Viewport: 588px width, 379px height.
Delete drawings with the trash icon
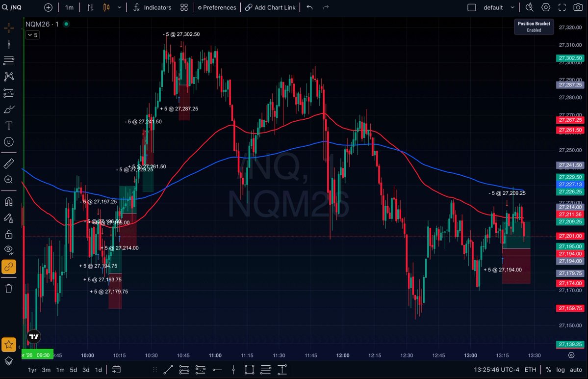(9, 289)
